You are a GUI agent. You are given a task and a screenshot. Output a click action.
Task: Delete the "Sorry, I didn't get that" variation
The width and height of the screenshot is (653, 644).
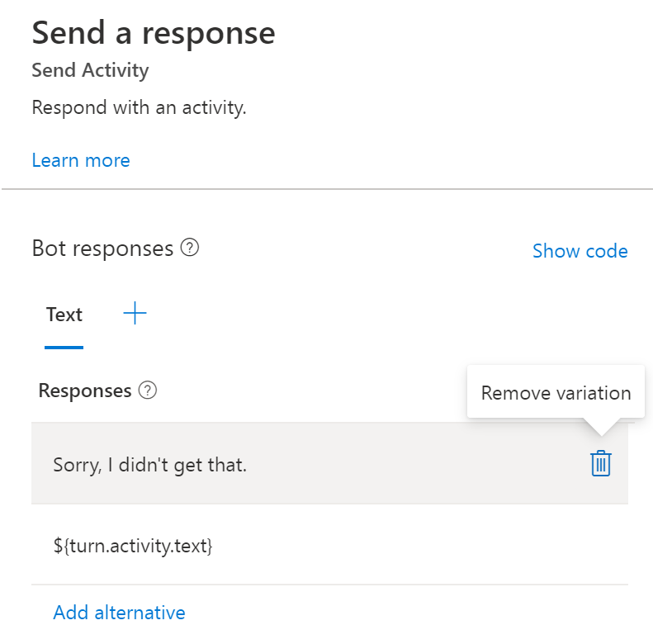(601, 464)
